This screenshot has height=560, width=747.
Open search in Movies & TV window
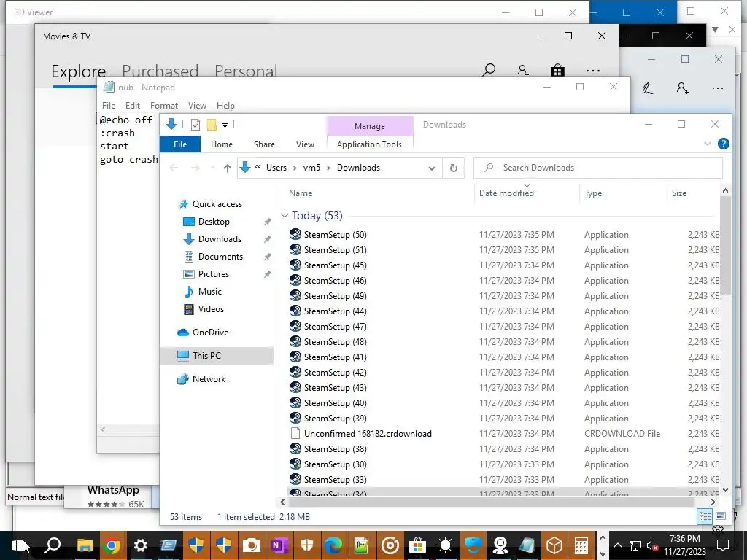[489, 71]
